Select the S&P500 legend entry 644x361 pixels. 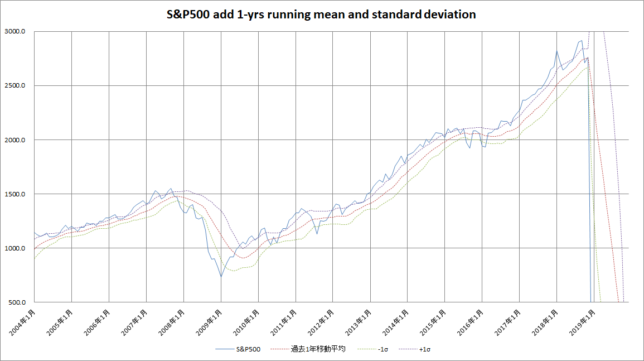coord(238,349)
